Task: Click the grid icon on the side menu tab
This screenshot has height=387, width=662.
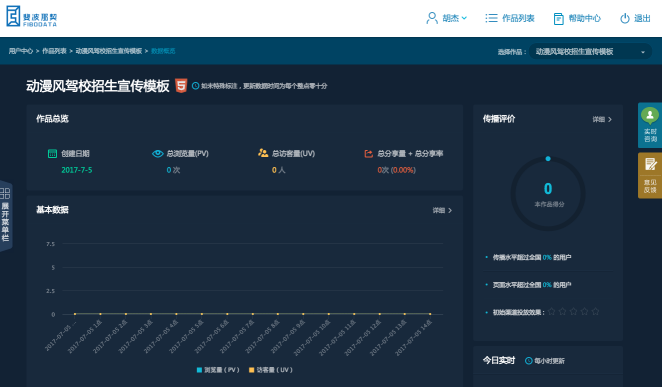Action: (5, 193)
